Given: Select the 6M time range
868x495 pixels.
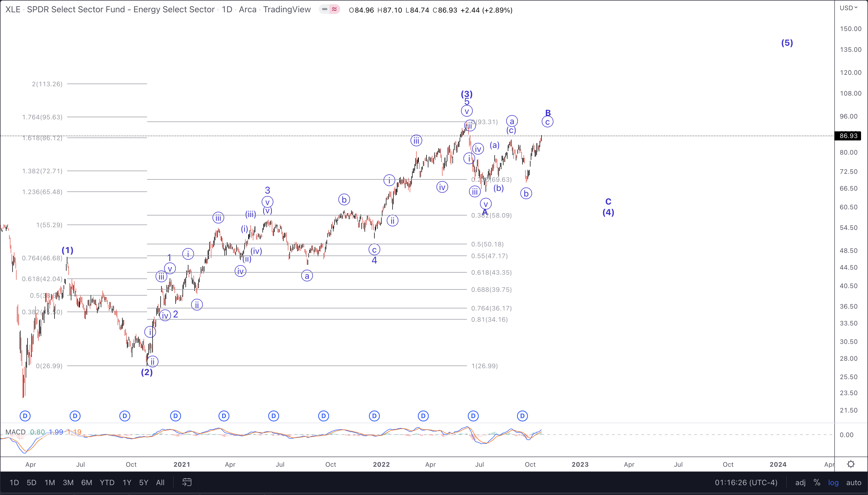Looking at the screenshot, I should coord(86,482).
